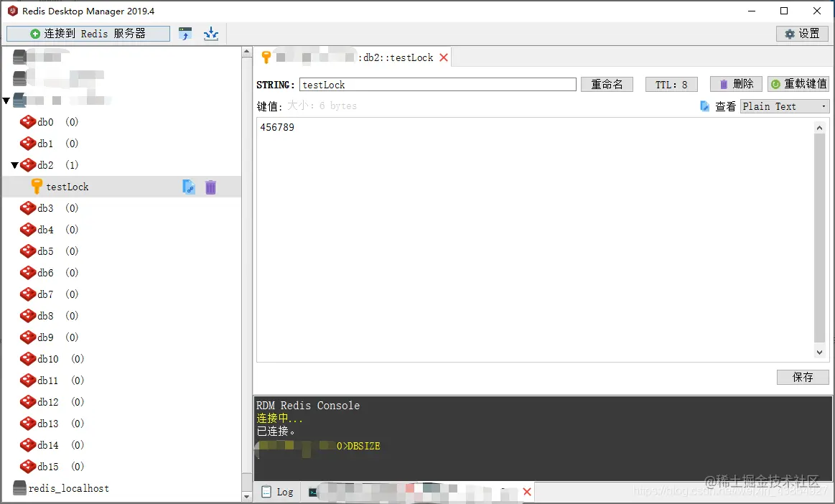Click the '大小: 6 bytes' size text

[x=322, y=106]
